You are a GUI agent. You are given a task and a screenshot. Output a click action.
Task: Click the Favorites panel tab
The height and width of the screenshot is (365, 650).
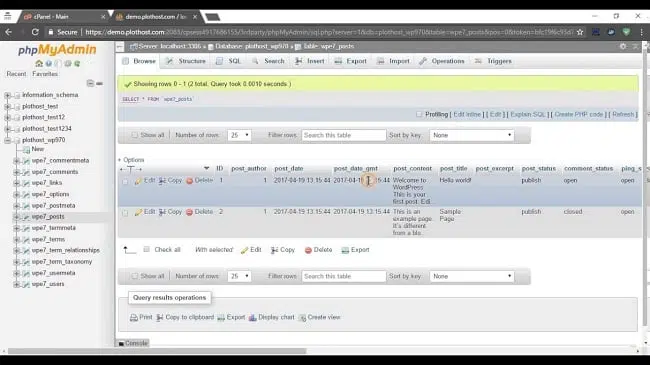[x=45, y=74]
